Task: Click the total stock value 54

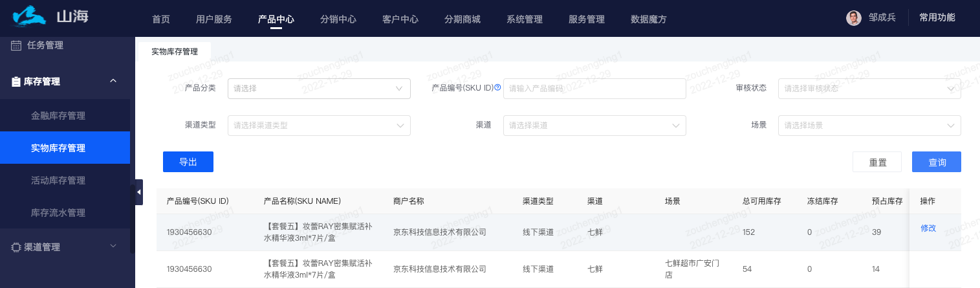Action: click(x=747, y=269)
